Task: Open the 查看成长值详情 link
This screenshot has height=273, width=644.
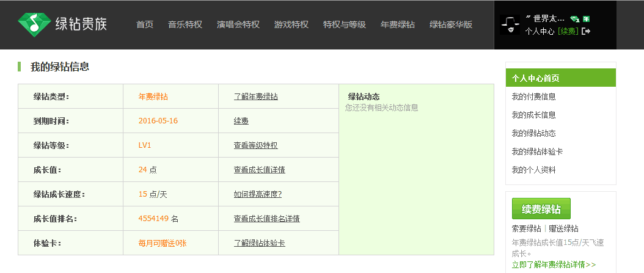Action: pyautogui.click(x=260, y=170)
